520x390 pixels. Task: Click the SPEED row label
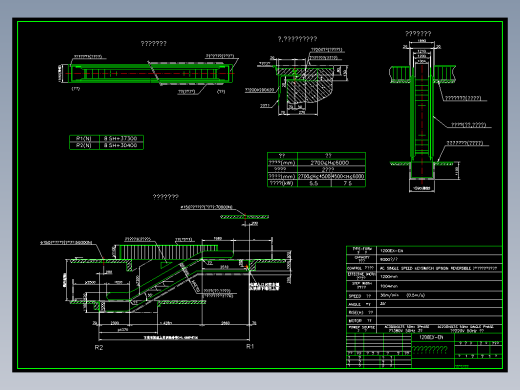(x=359, y=296)
